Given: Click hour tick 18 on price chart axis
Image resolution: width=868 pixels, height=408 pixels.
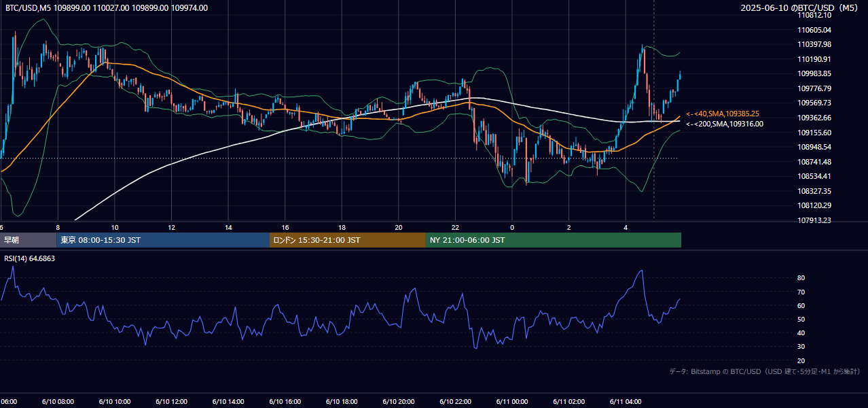Looking at the screenshot, I should click(342, 228).
